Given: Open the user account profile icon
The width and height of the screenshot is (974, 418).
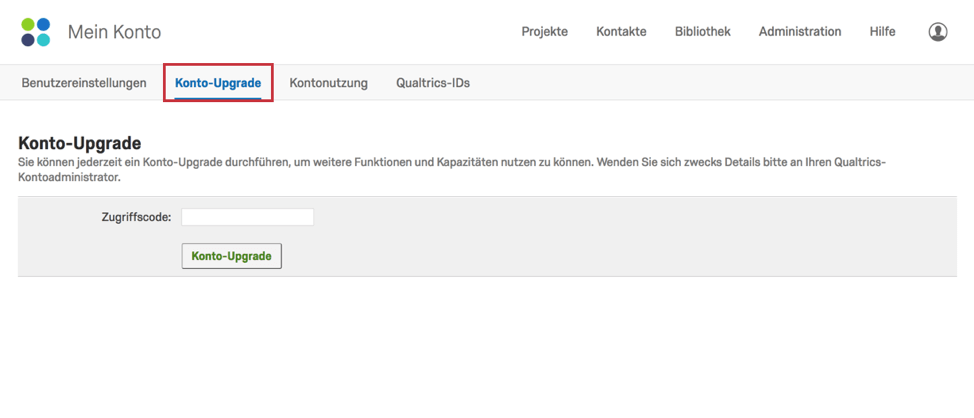Looking at the screenshot, I should click(937, 32).
